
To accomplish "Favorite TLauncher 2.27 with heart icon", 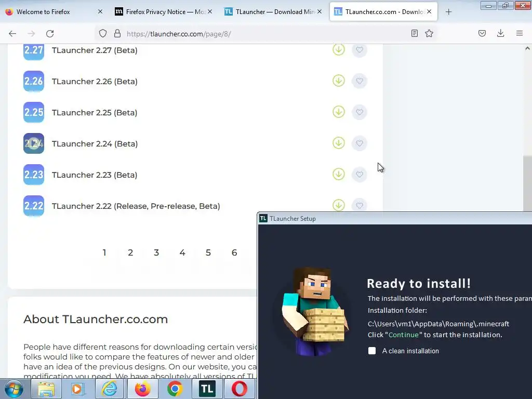I will (360, 50).
